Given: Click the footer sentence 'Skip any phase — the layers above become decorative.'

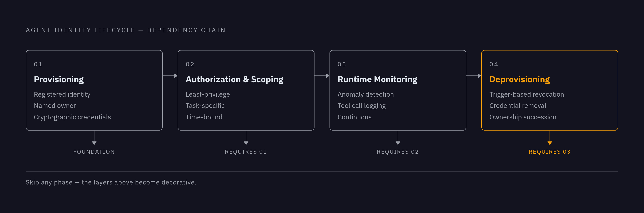Looking at the screenshot, I should click(x=111, y=182).
